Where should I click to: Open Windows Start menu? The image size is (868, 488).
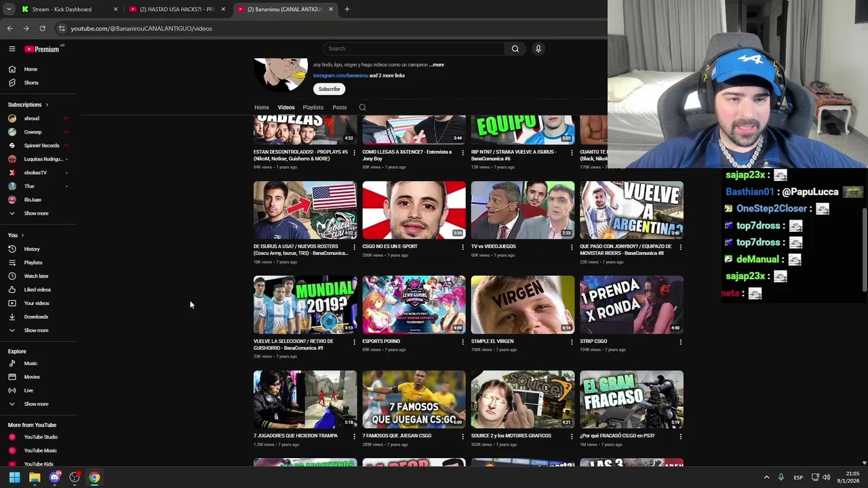(14, 477)
